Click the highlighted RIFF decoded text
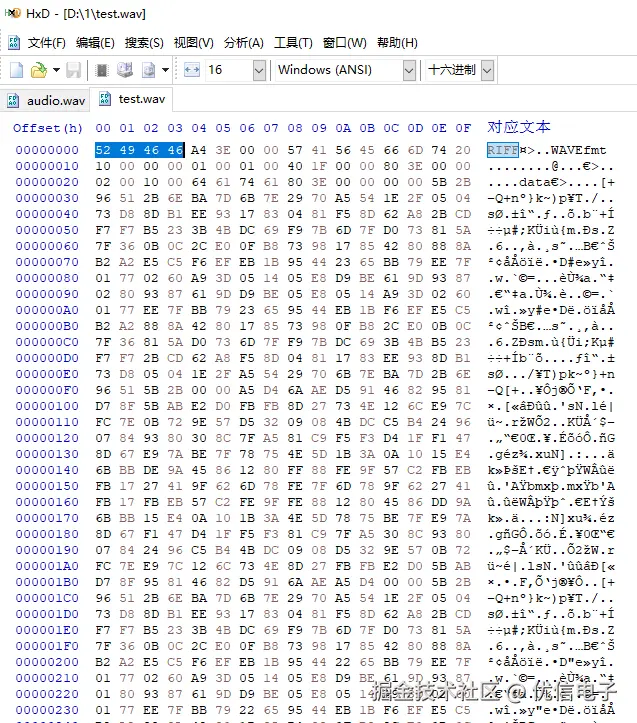The image size is (637, 723). pos(503,150)
